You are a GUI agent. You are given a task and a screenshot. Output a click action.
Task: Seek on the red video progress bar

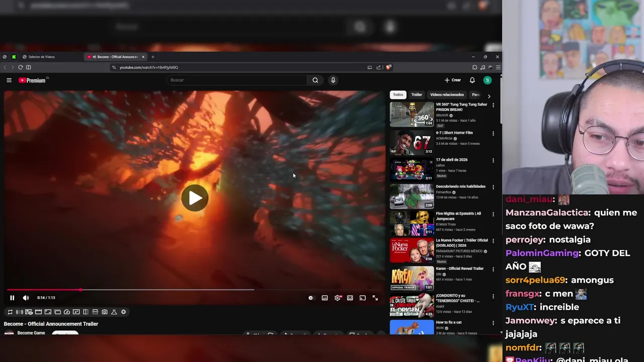point(194,290)
